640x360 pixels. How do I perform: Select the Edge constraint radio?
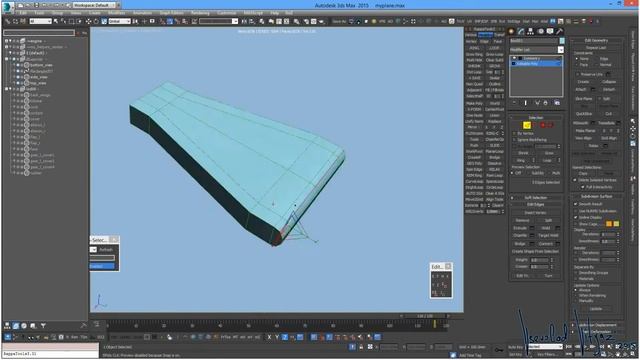[x=597, y=59]
